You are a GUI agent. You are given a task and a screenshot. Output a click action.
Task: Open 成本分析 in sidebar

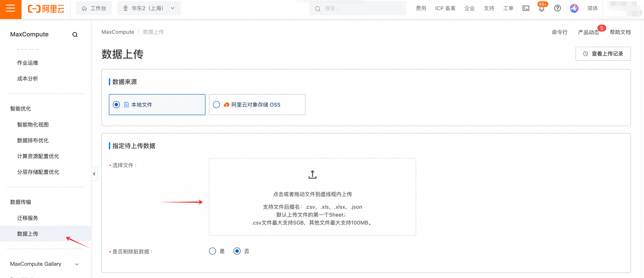point(27,79)
